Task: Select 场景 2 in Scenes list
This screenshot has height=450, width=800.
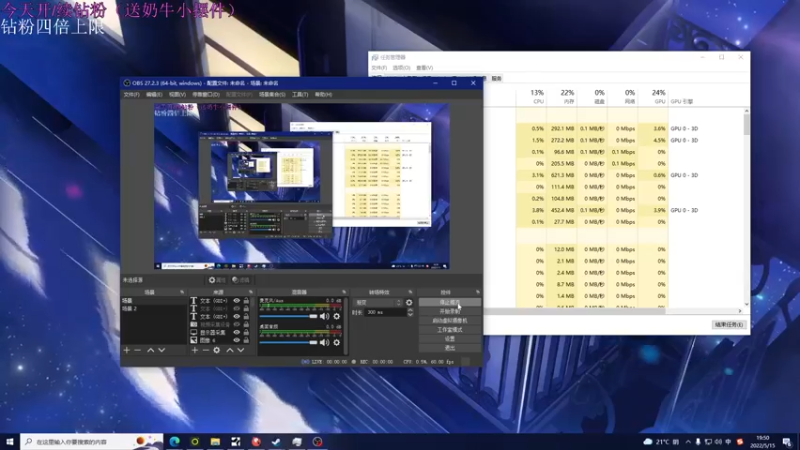Action: click(x=154, y=309)
